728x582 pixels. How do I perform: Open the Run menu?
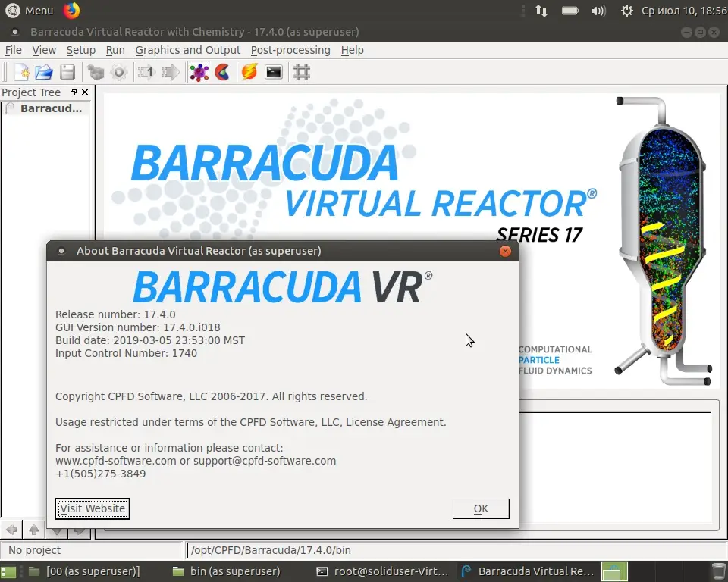click(x=115, y=50)
